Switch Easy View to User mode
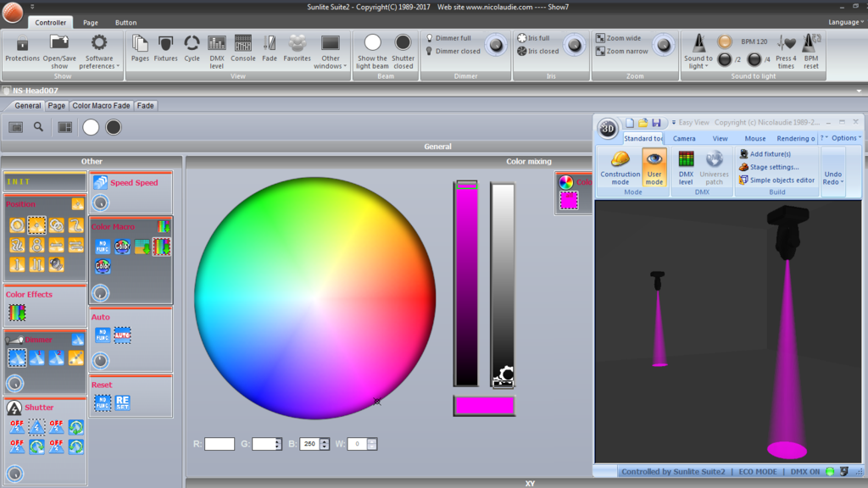 [654, 167]
